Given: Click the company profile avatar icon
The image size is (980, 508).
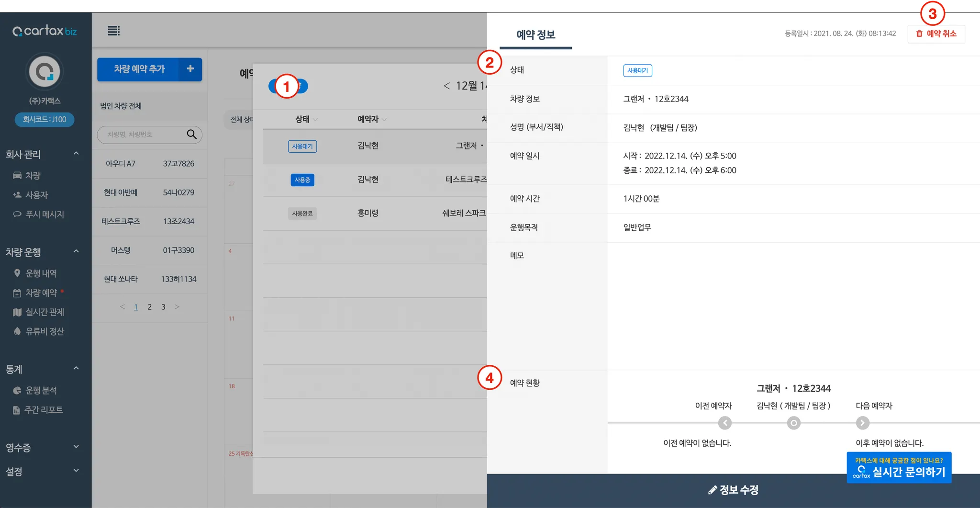Looking at the screenshot, I should point(45,72).
